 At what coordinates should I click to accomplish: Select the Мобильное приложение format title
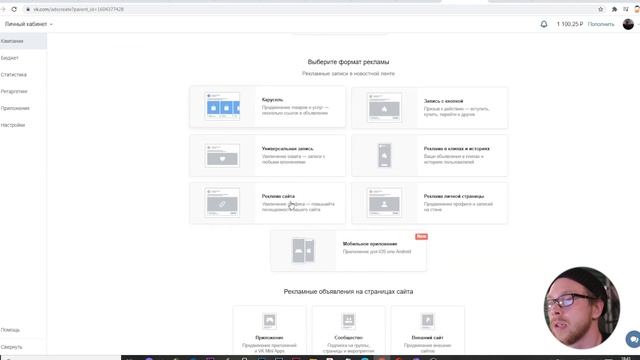[x=370, y=244]
